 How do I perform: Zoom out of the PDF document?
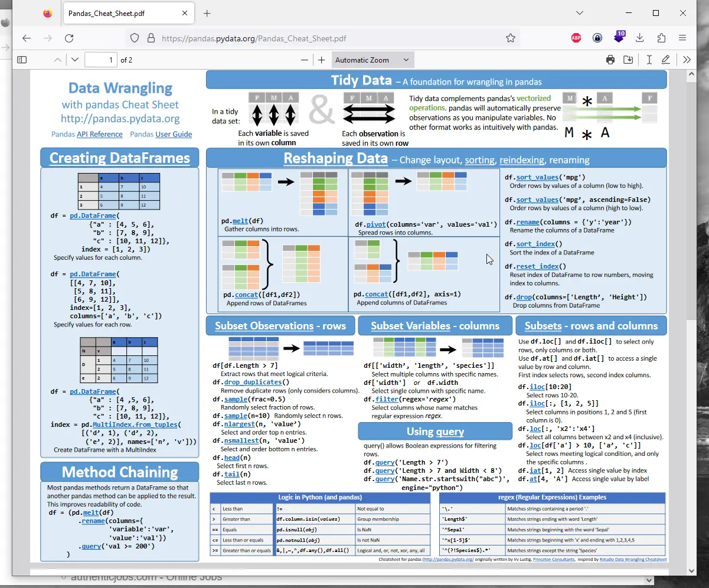[x=304, y=60]
